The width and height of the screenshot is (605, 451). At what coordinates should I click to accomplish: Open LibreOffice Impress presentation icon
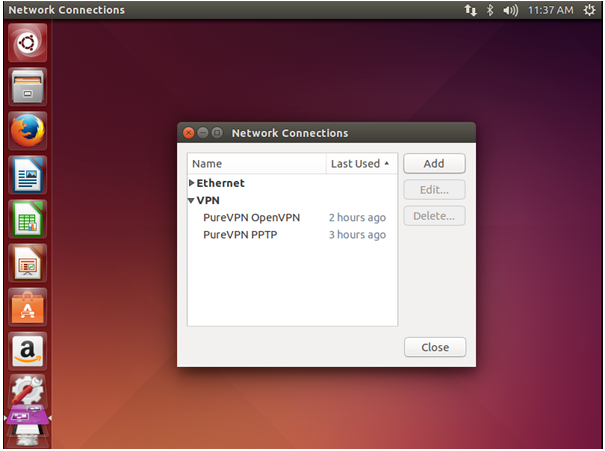pos(27,263)
